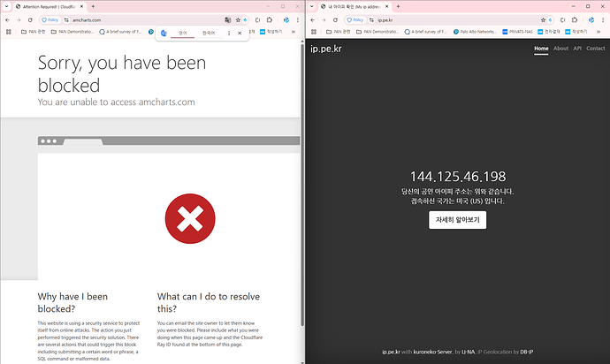
Task: Click the vertical scrollbar of the blocked page
Action: coord(302,183)
